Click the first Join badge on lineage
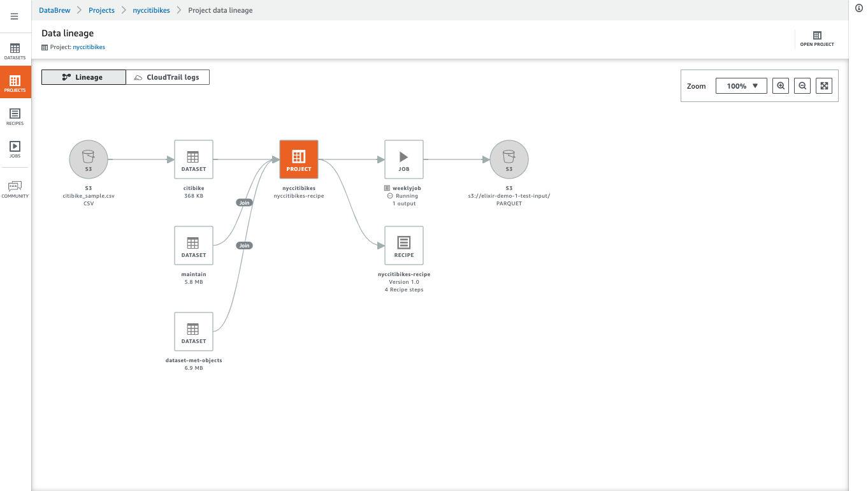This screenshot has height=491, width=868. tap(244, 202)
